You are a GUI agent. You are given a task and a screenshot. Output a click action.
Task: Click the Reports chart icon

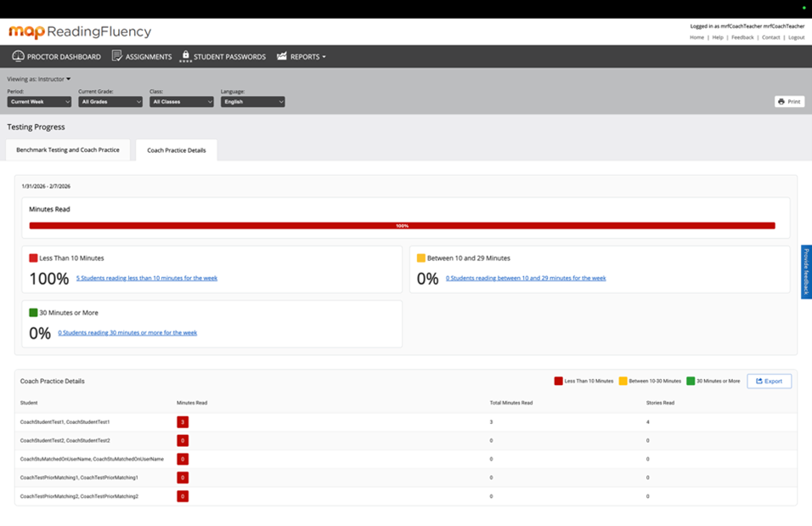282,56
